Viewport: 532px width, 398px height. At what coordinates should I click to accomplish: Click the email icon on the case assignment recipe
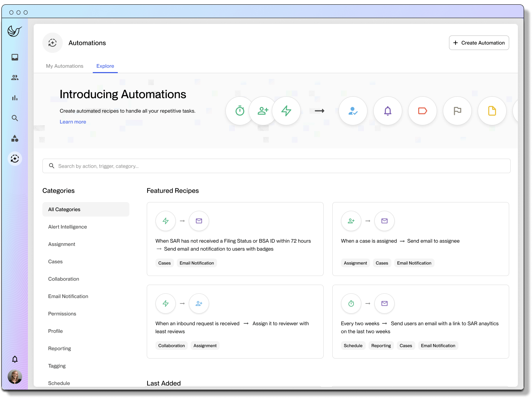click(x=384, y=221)
